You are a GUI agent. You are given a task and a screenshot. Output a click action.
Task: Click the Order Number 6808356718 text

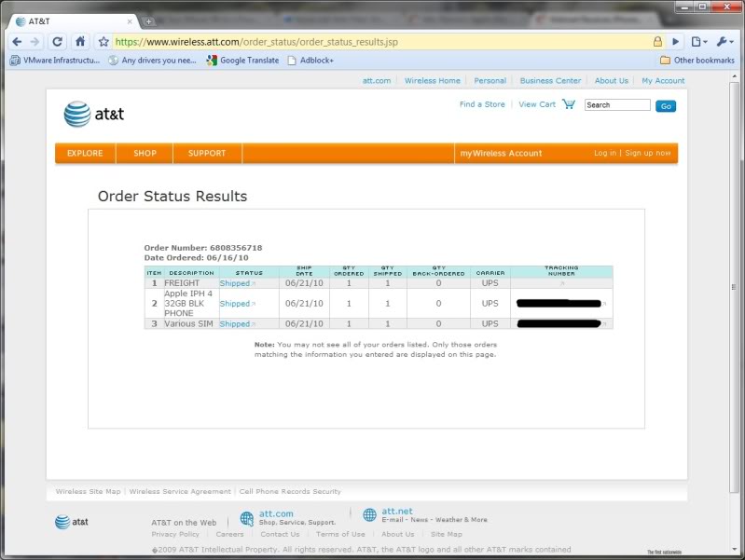(x=203, y=248)
